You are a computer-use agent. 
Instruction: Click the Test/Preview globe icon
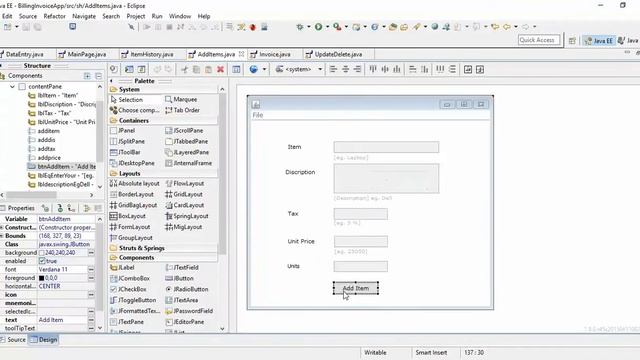pyautogui.click(x=253, y=69)
